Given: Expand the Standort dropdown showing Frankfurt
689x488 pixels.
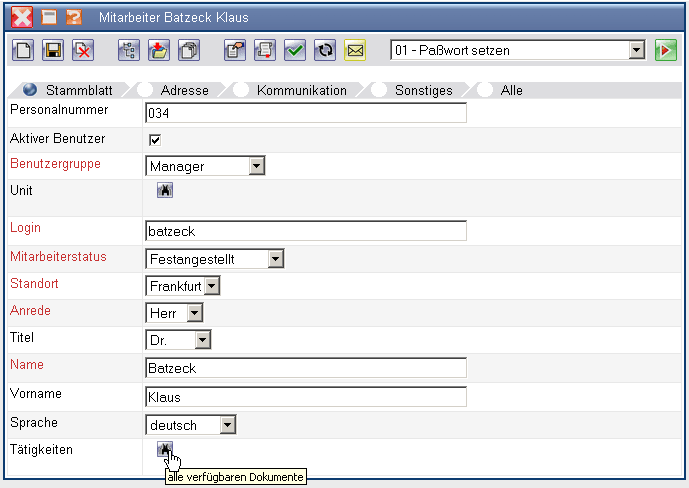Looking at the screenshot, I should click(211, 286).
